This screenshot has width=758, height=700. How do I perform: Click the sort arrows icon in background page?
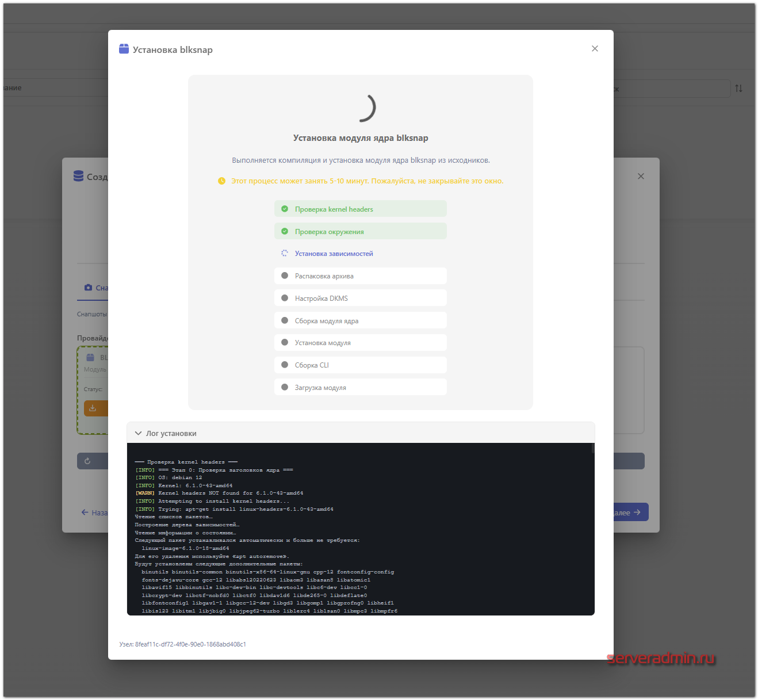[738, 88]
